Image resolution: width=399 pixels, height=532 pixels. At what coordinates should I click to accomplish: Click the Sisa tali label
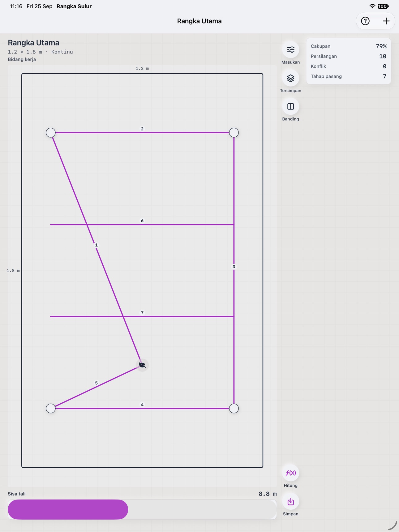17,494
